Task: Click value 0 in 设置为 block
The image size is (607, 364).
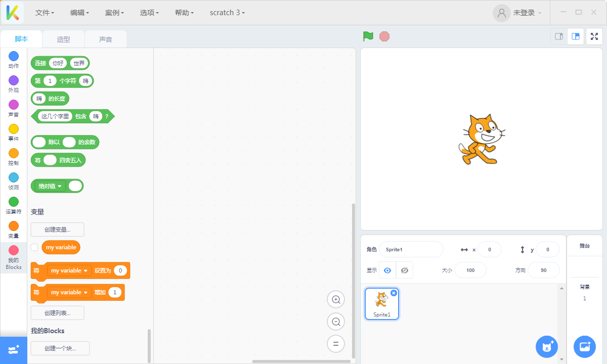Action: coord(120,270)
